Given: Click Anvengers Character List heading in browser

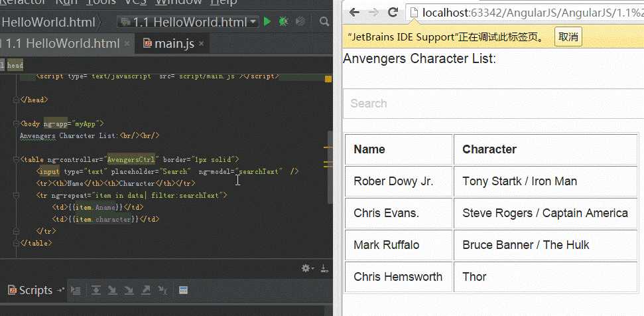Looking at the screenshot, I should pyautogui.click(x=419, y=59).
